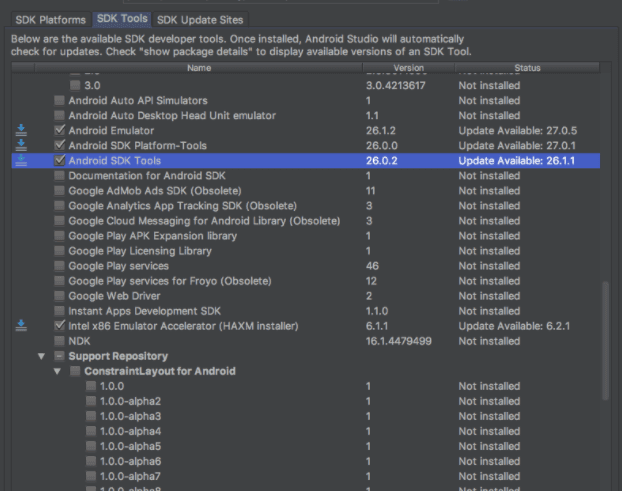Click the update icon beside Intel x86 Emulator Accelerator
Screen dimensions: 622x493
pos(22,326)
